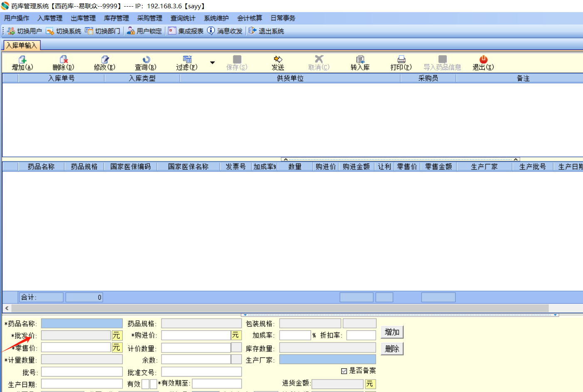Click the 删除 button in the entry form
The width and height of the screenshot is (583, 392).
click(x=392, y=349)
